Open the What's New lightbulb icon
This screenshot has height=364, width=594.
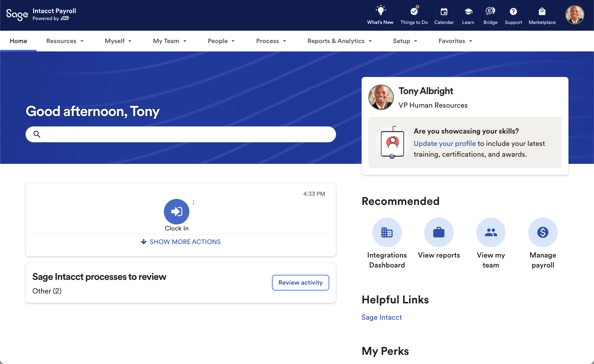tap(380, 11)
